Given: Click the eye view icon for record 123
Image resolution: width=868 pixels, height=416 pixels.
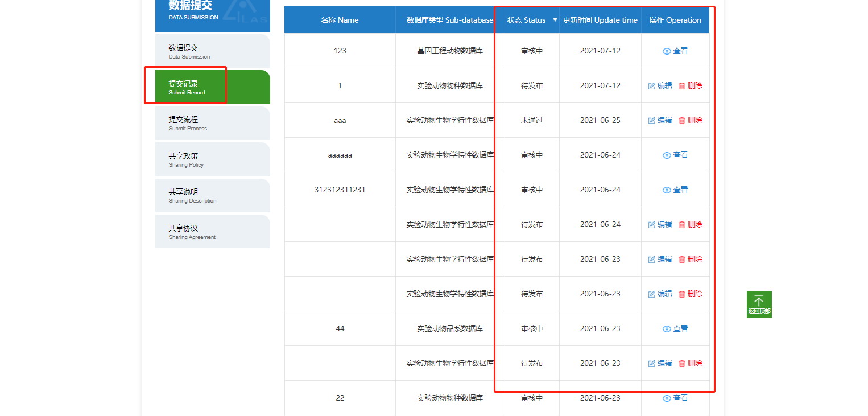Looking at the screenshot, I should click(x=667, y=51).
